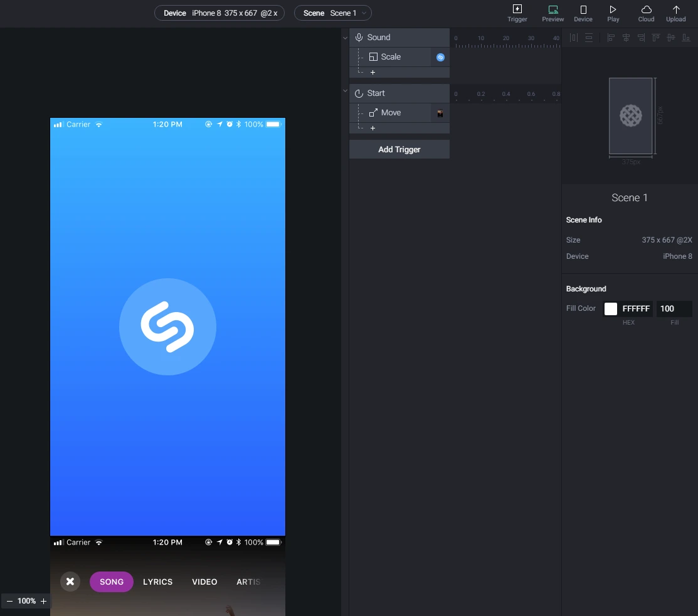Click the align left edges icon
Screen dimensions: 698x616
point(611,38)
